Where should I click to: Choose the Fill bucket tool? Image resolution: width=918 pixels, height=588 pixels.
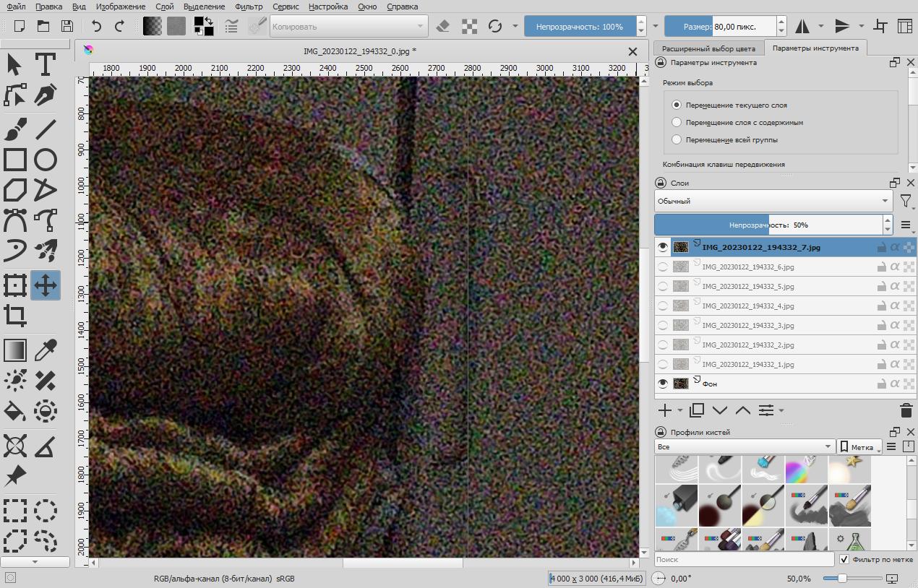15,412
